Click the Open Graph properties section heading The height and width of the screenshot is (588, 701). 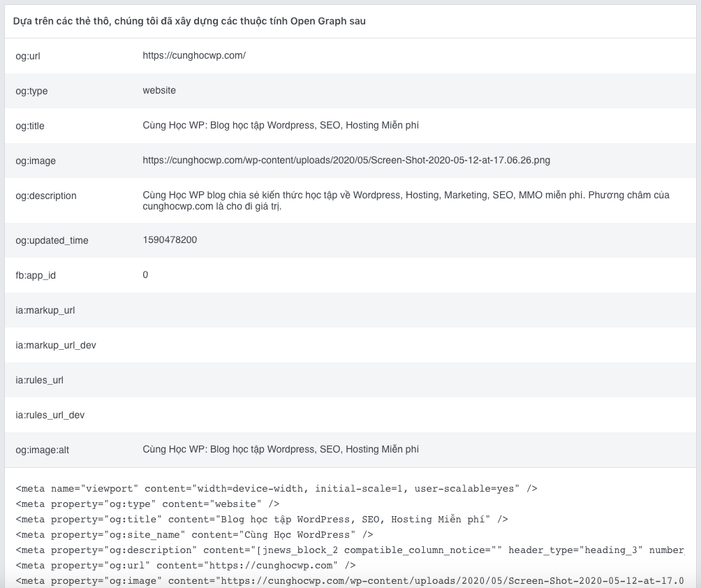[189, 21]
